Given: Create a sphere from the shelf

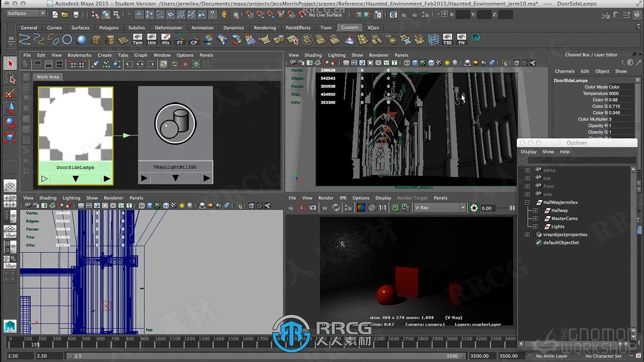Looking at the screenshot, I should pyautogui.click(x=82, y=40).
